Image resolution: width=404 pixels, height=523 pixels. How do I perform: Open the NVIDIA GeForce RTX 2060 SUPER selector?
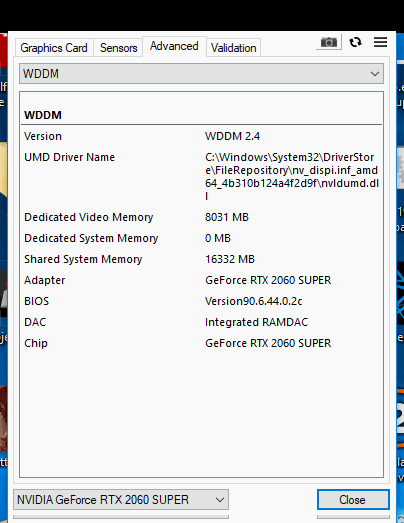(121, 499)
